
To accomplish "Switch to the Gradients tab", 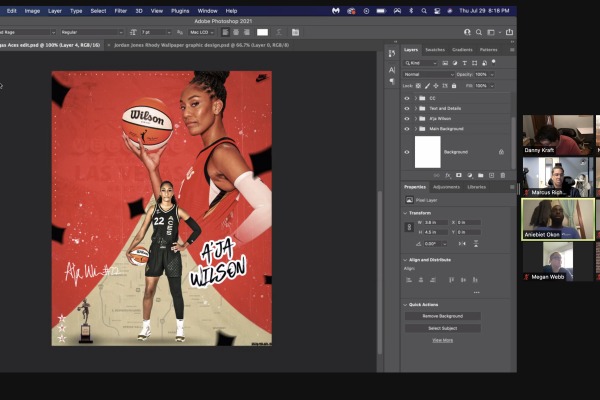I will click(x=462, y=50).
